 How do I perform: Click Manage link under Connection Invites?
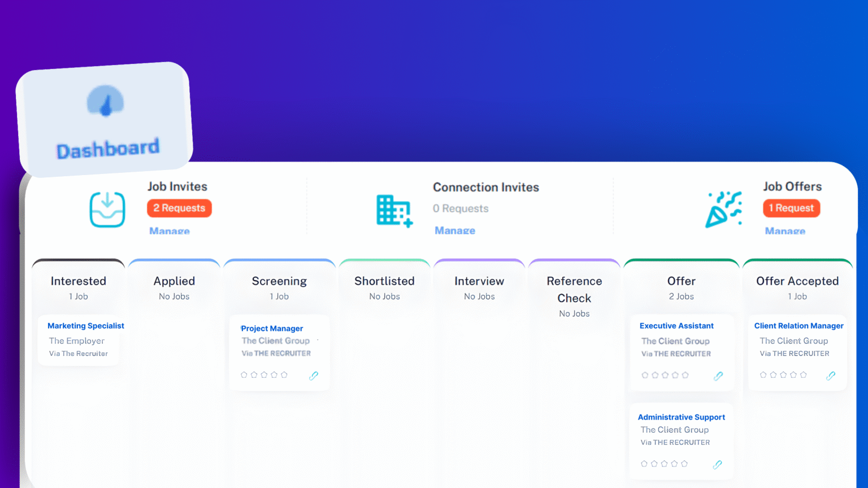point(455,230)
